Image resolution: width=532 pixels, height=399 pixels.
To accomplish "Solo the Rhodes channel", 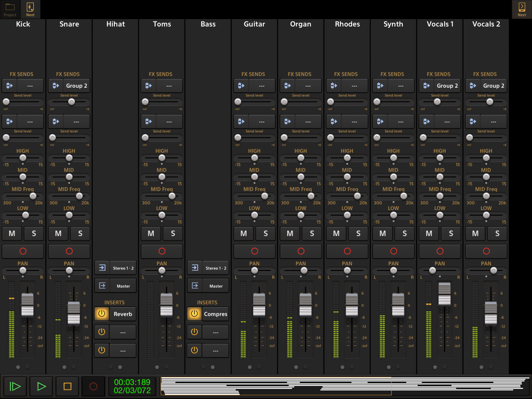I will pos(358,234).
